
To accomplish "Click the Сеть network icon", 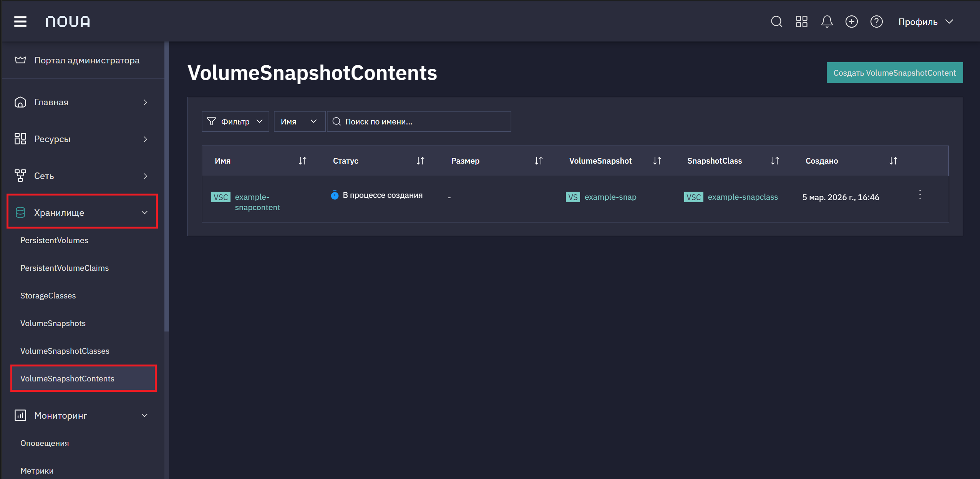I will 20,176.
